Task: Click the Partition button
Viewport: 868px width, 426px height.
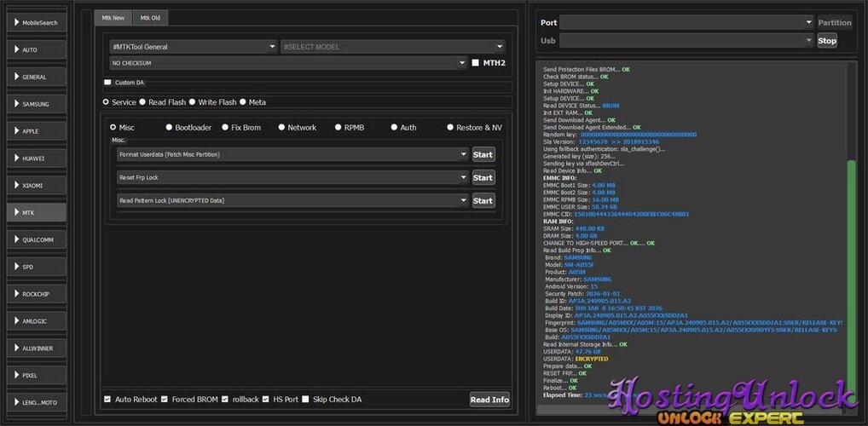Action: pyautogui.click(x=835, y=23)
